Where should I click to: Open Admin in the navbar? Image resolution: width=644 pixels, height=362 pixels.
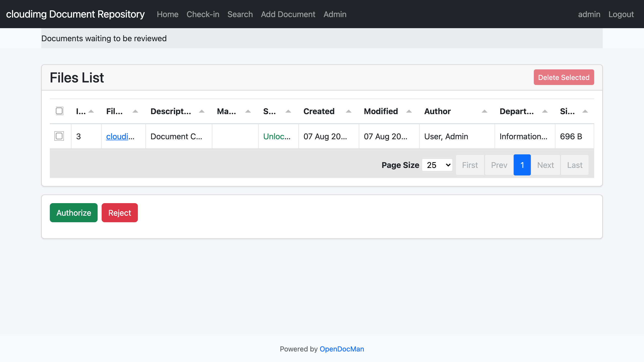(x=335, y=14)
